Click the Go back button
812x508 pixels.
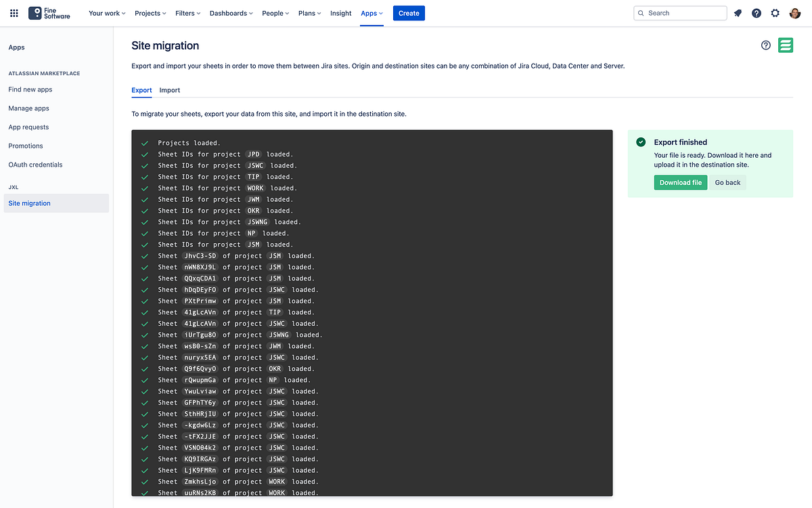tap(727, 182)
